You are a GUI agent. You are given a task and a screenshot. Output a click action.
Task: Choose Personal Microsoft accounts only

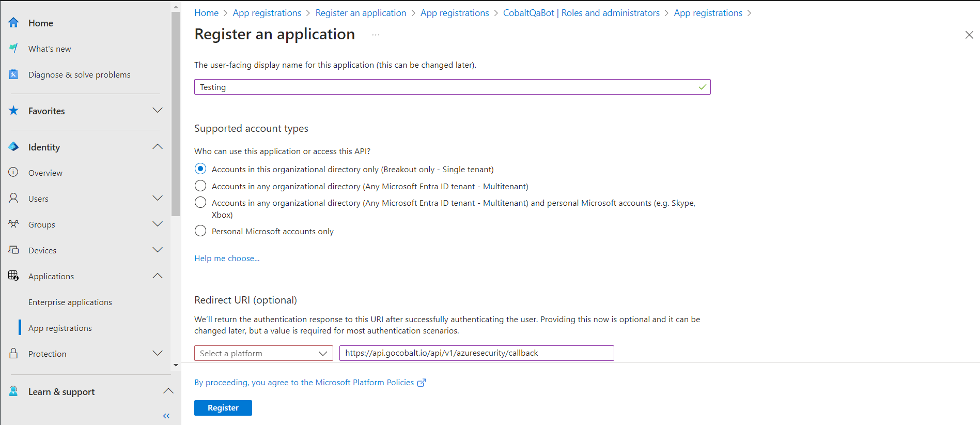(200, 231)
